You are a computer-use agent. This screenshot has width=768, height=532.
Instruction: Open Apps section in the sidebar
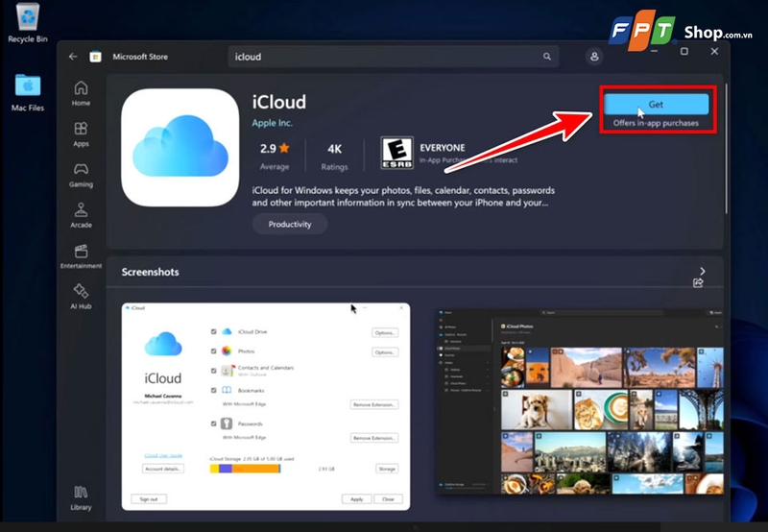coord(81,134)
